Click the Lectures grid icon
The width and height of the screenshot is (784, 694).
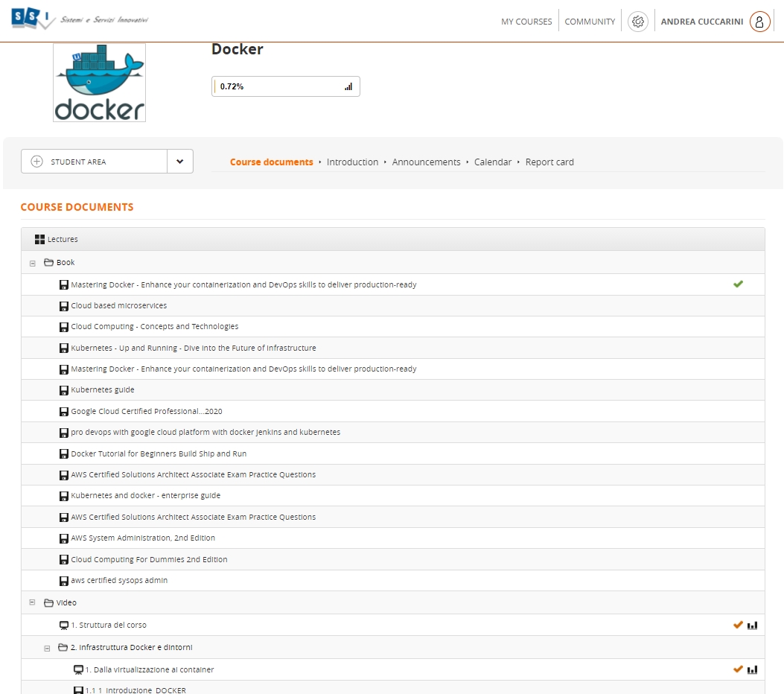click(40, 239)
